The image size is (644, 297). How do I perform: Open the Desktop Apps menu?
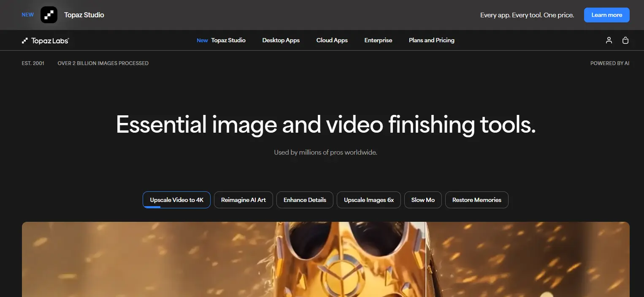281,40
